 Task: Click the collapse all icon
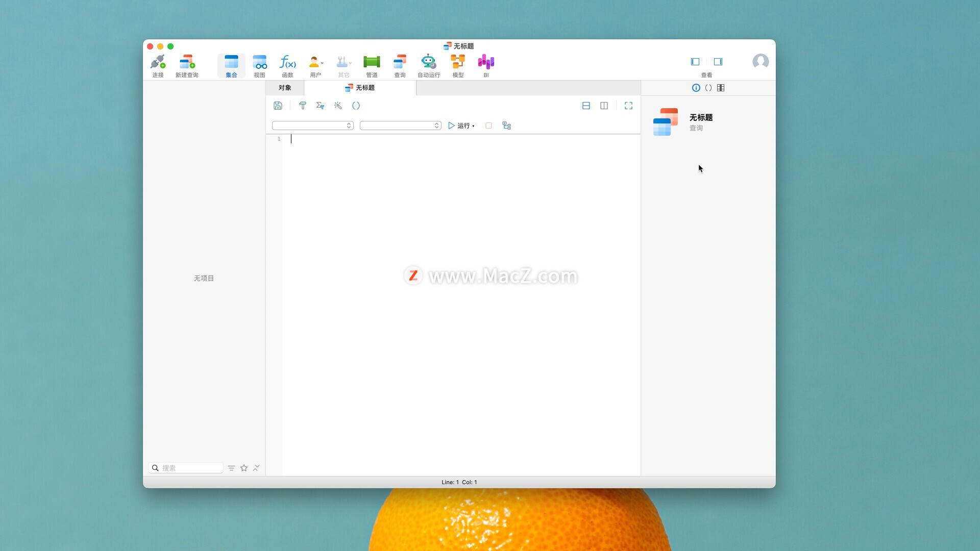[x=256, y=468]
